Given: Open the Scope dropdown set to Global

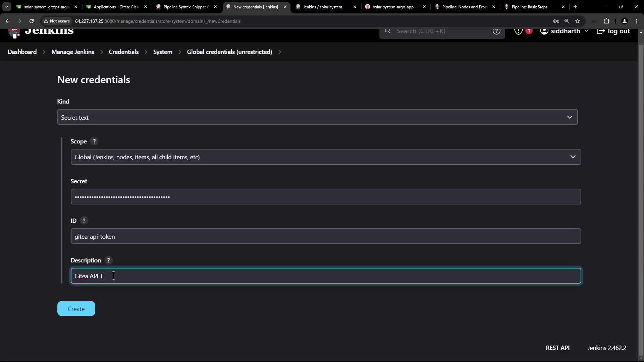Looking at the screenshot, I should [325, 157].
